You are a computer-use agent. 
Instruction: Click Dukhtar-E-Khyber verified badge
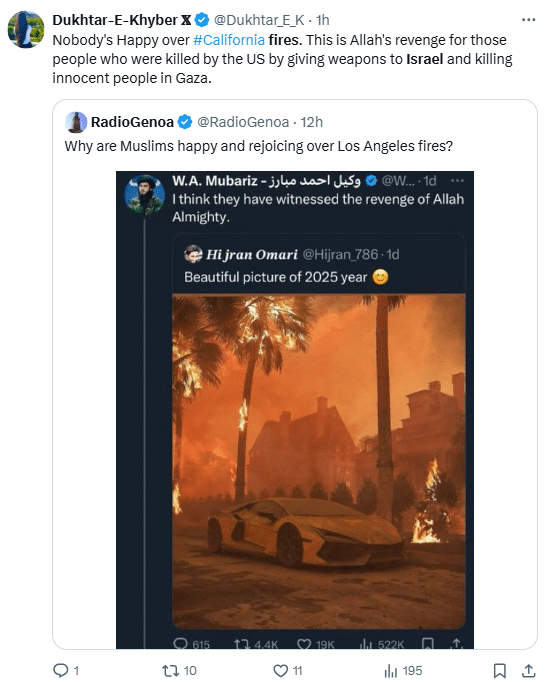202,20
